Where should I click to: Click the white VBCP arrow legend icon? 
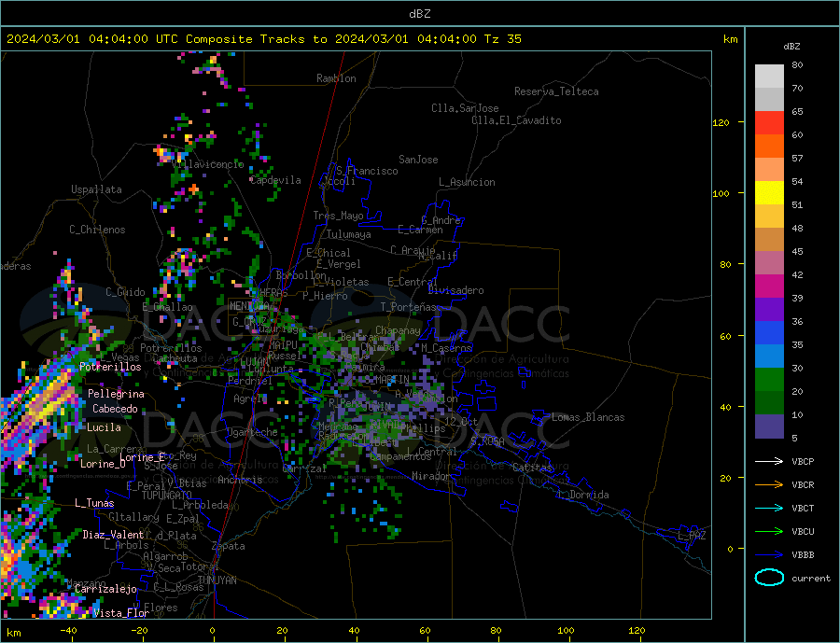tap(769, 461)
